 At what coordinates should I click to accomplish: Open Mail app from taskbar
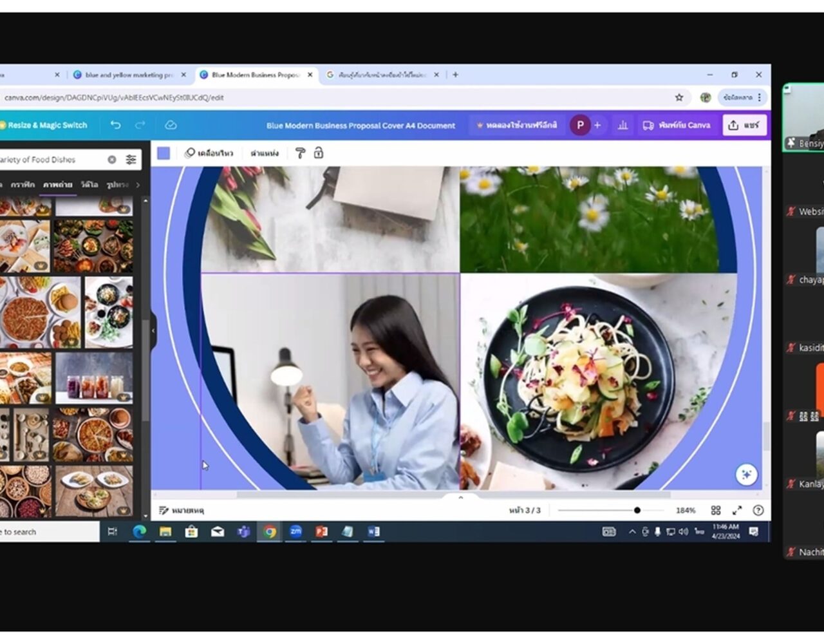218,532
